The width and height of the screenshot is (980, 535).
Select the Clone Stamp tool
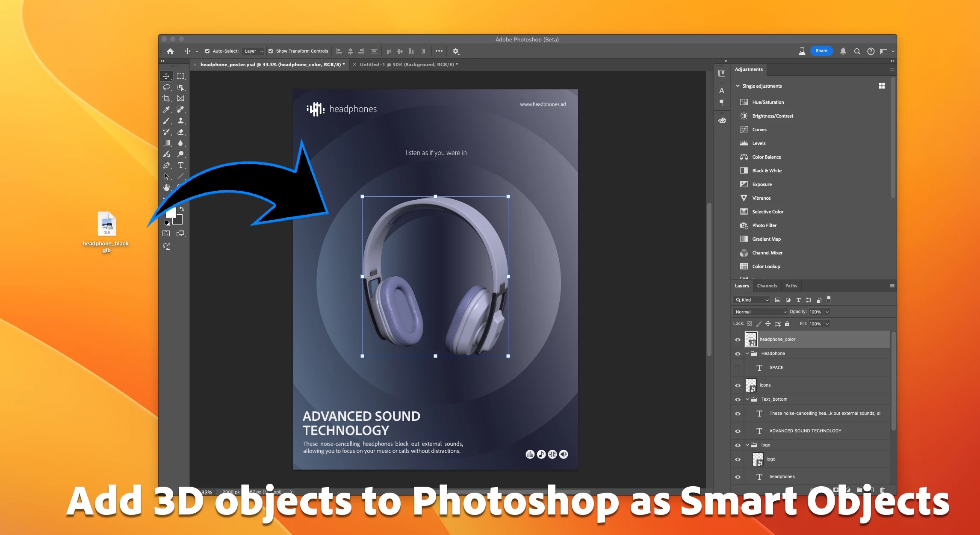pos(181,121)
